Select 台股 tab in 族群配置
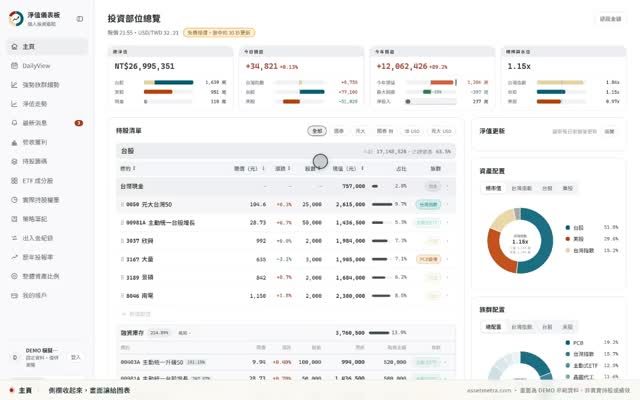The width and height of the screenshot is (640, 400). tap(547, 327)
